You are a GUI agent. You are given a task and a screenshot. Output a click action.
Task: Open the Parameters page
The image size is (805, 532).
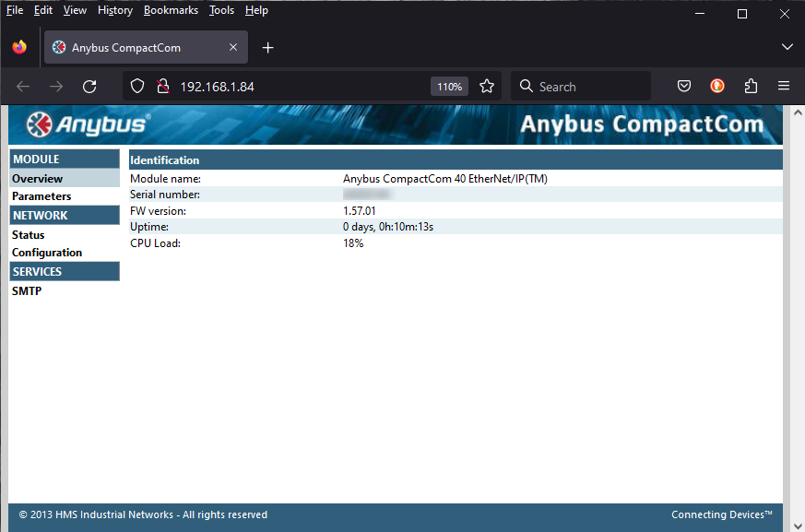point(41,196)
